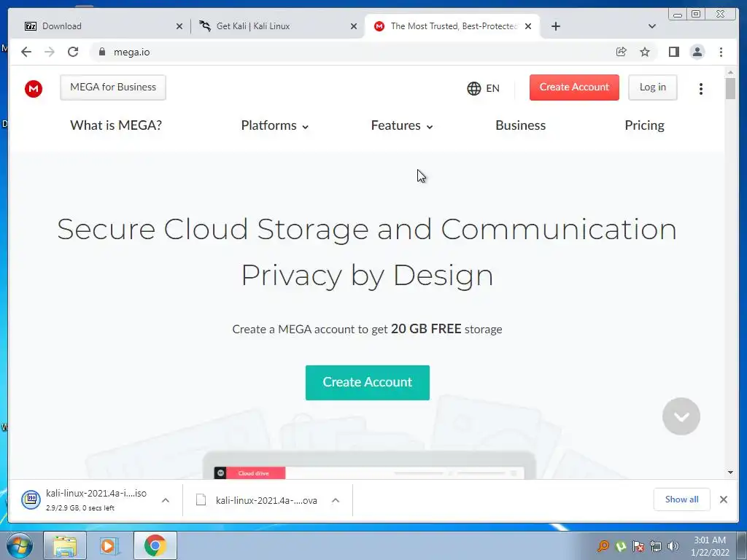Close the Download tab
The image size is (747, 560).
tap(179, 26)
